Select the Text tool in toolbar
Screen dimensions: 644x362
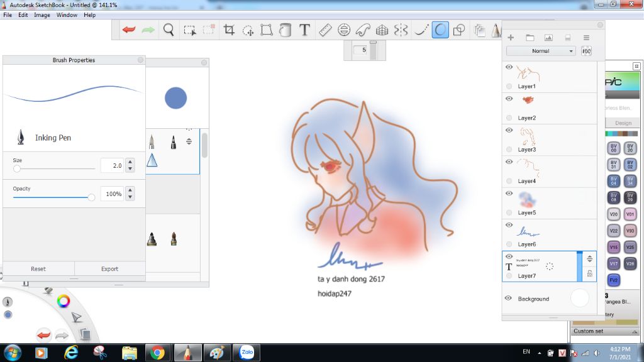click(x=304, y=30)
